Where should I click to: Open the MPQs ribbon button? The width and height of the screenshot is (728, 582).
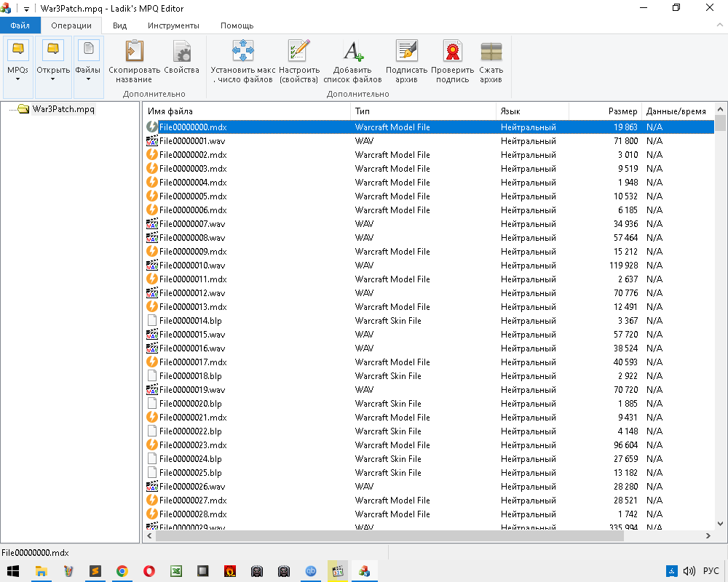(x=18, y=68)
